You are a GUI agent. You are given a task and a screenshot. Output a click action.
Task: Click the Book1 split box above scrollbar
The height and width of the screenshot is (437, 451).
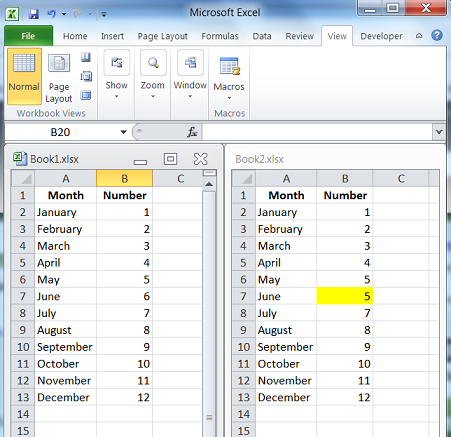[209, 173]
